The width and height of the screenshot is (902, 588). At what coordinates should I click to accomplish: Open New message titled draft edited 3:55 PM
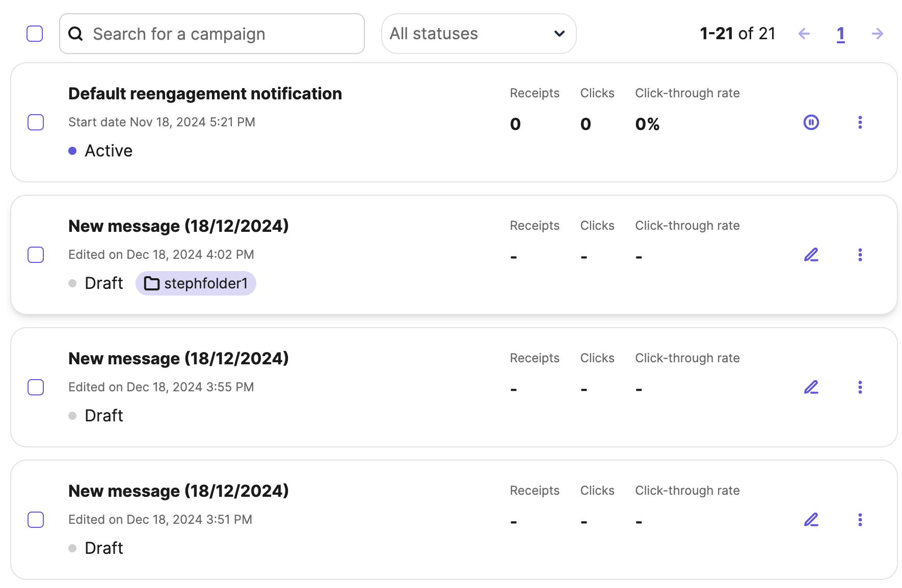(178, 359)
